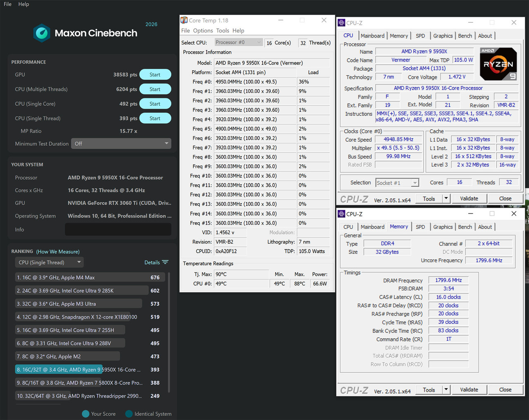The image size is (529, 420).
Task: Open Minimum Test Duration dropdown
Action: click(121, 144)
